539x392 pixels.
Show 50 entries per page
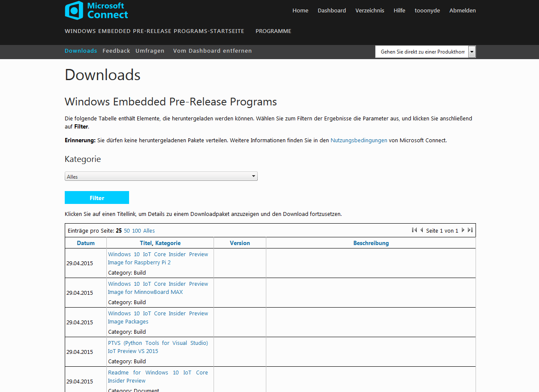click(127, 230)
